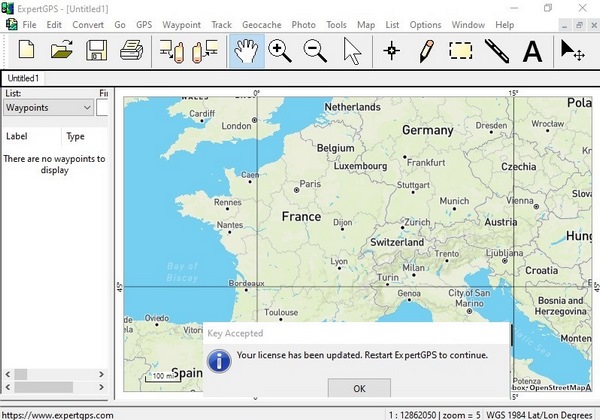Viewport: 600px width, 420px height.
Task: Click the Save floppy disk icon
Action: (x=96, y=50)
